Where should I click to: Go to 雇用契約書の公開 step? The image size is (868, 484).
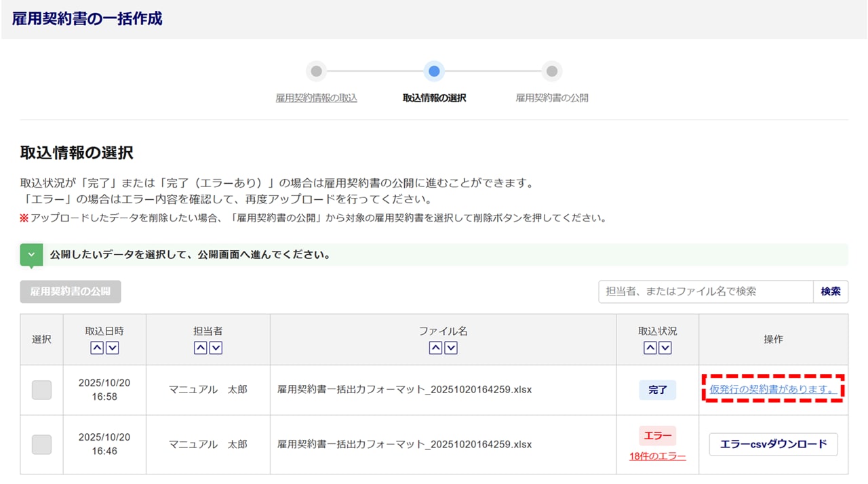click(x=552, y=98)
